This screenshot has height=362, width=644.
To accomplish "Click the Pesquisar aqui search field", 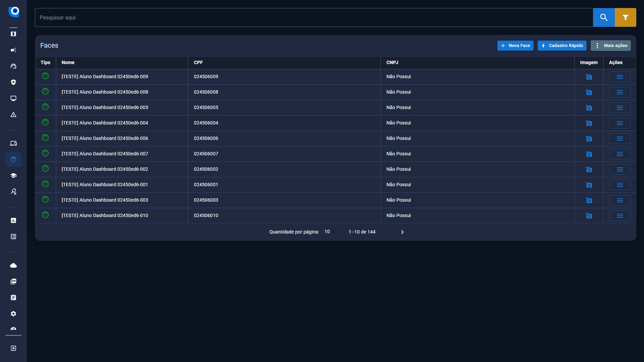I will [314, 17].
